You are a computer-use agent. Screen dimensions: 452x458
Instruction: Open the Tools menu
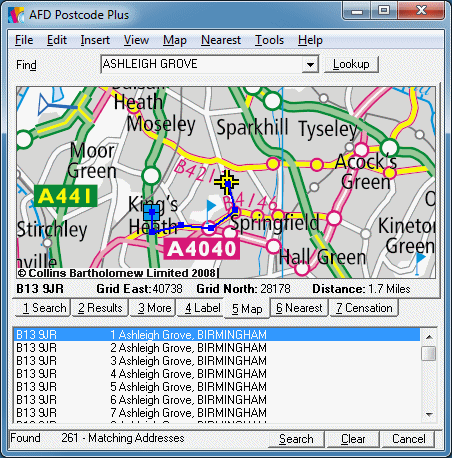pyautogui.click(x=269, y=40)
